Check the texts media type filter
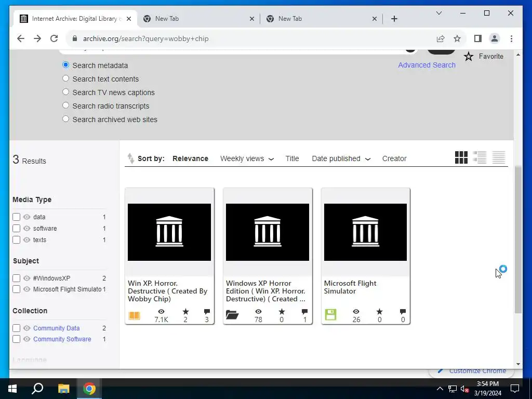Viewport: 532px width, 399px height. [16, 240]
